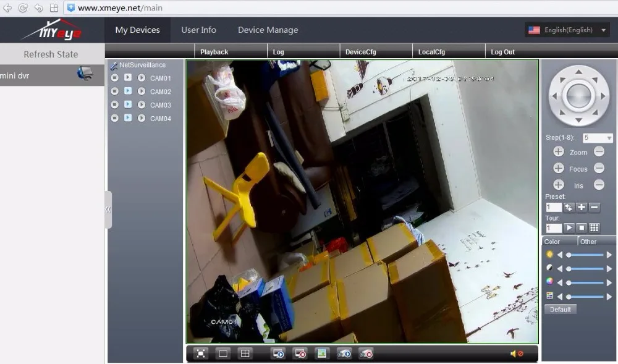The width and height of the screenshot is (618, 364).
Task: Switch to single-window view layout
Action: pos(222,353)
